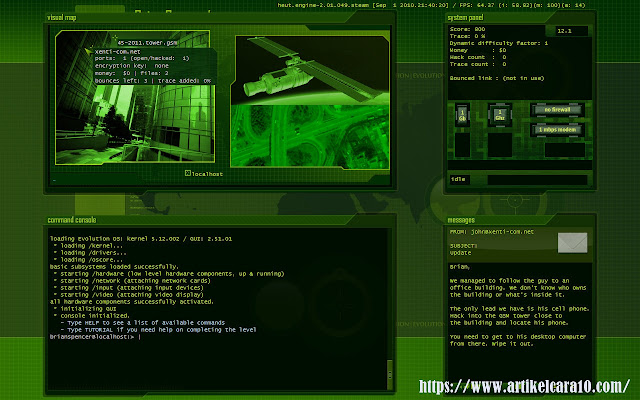Screen dimensions: 640x400
Task: Click the system panel title
Action: coord(465,18)
